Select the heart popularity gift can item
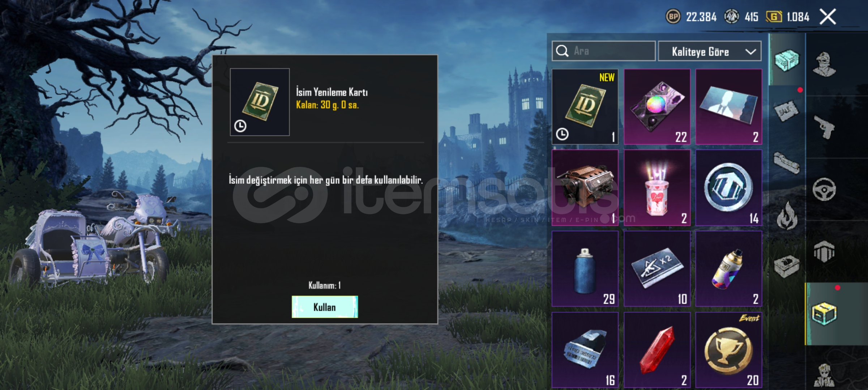 (x=657, y=188)
